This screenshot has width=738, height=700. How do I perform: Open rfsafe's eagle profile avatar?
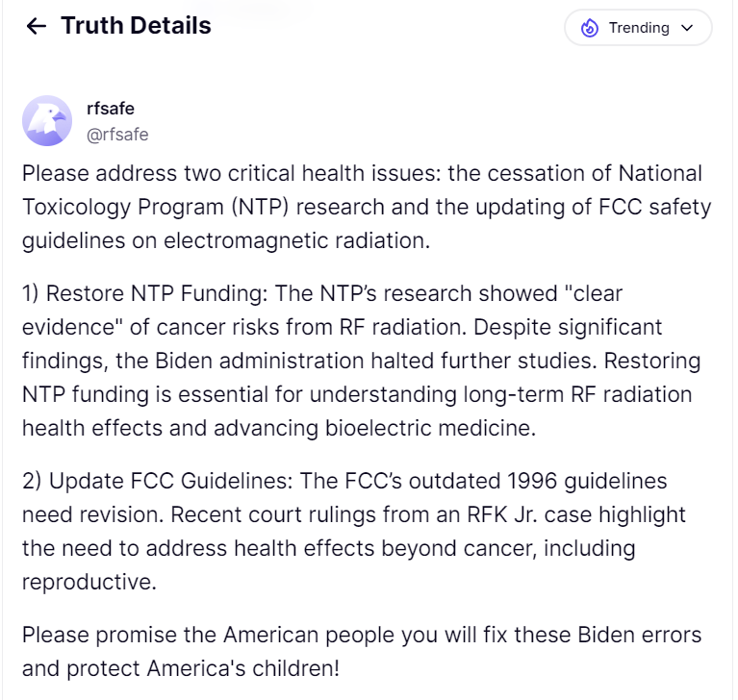pyautogui.click(x=47, y=121)
